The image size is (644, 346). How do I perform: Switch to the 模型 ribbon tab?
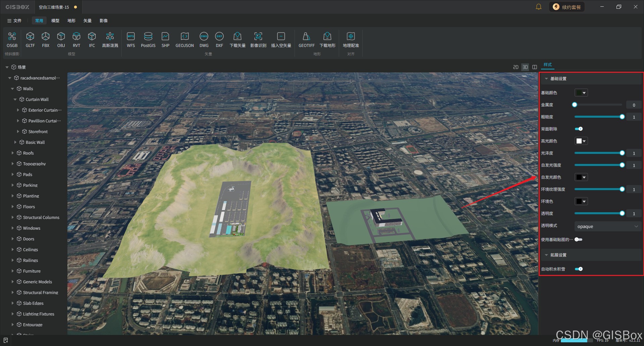click(55, 21)
